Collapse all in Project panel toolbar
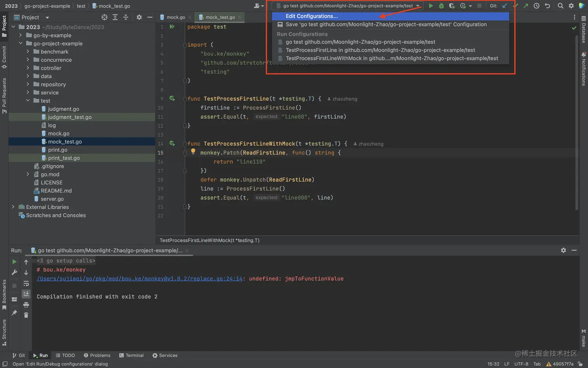This screenshot has height=368, width=588. 126,17
